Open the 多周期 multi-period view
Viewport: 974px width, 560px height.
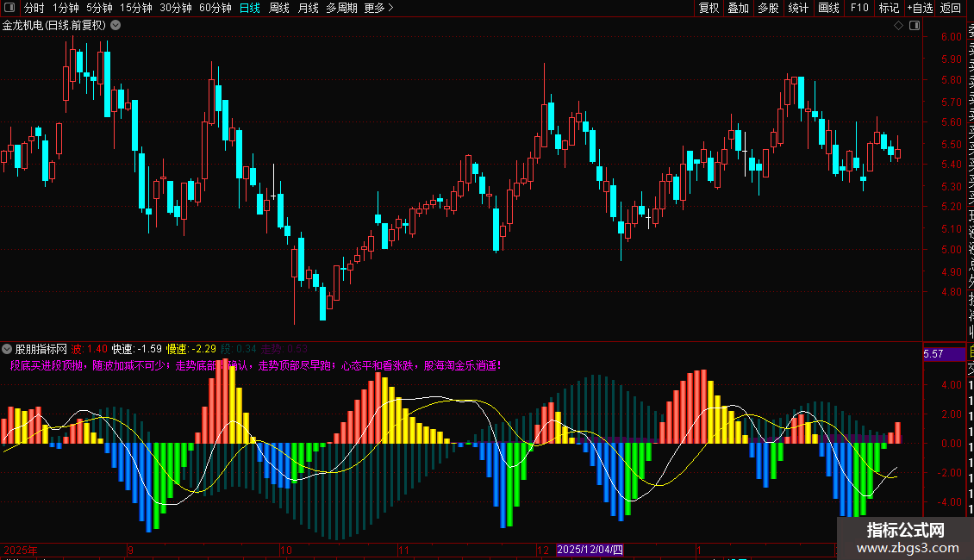coord(341,8)
